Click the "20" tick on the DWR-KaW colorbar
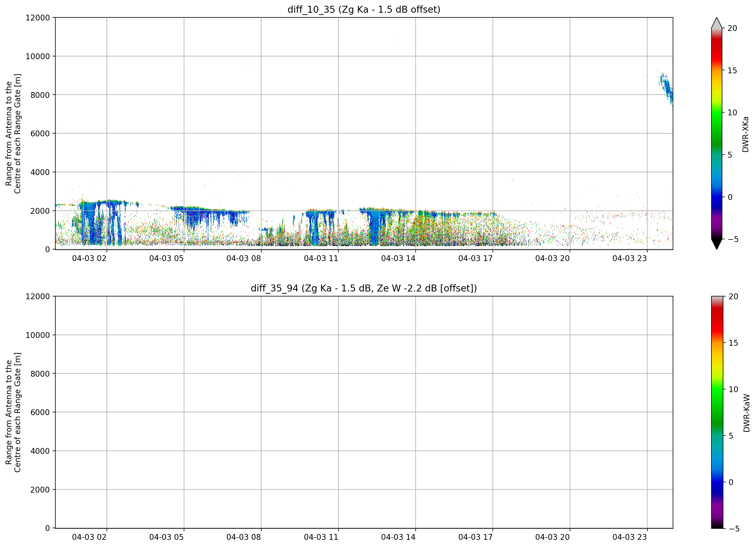 pos(734,296)
